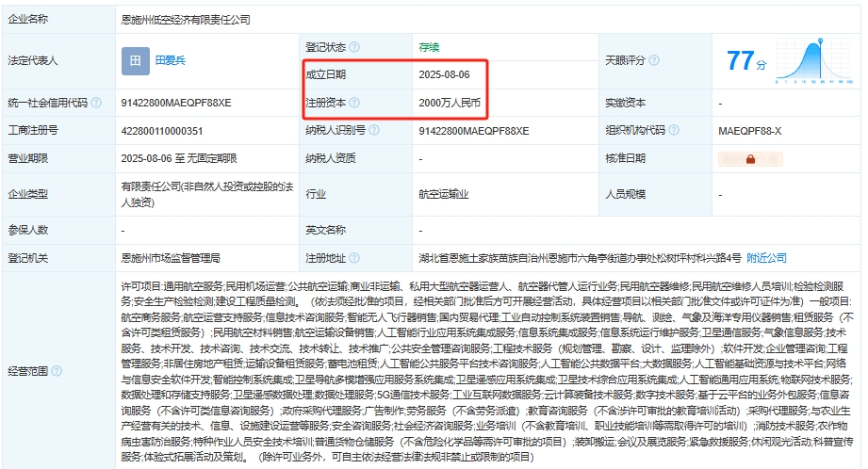
Task: Open help icon next to 注册资本
Action: (354, 103)
